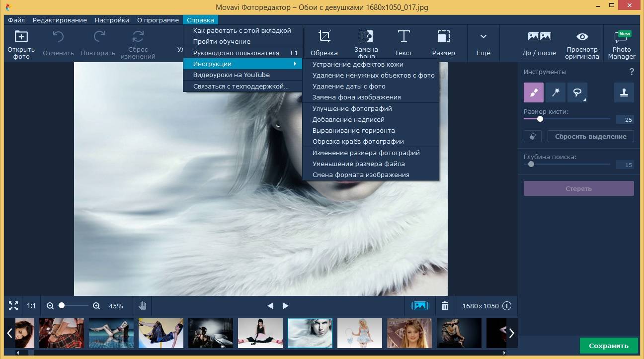Select 'Добавление надписей' instruction

[371, 119]
